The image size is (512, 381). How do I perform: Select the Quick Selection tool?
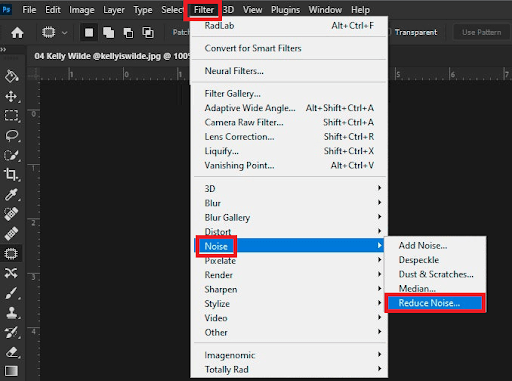[x=11, y=155]
